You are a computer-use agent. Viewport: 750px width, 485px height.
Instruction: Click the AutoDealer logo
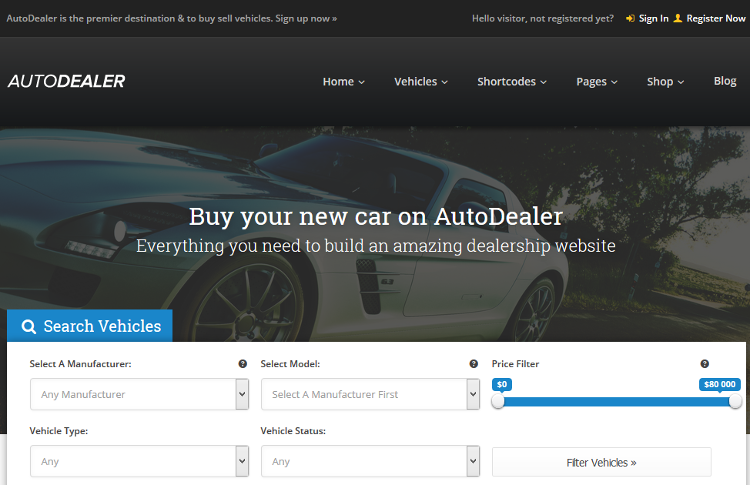(x=66, y=81)
